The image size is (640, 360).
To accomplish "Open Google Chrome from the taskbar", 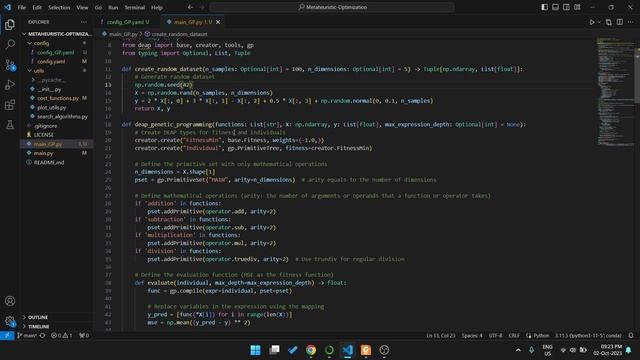I will (311, 350).
